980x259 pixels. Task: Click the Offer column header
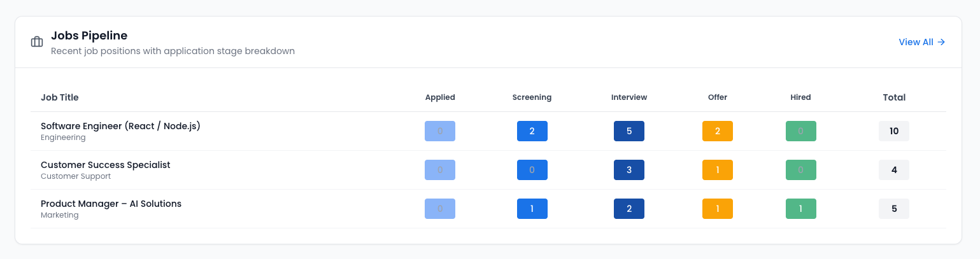(718, 97)
